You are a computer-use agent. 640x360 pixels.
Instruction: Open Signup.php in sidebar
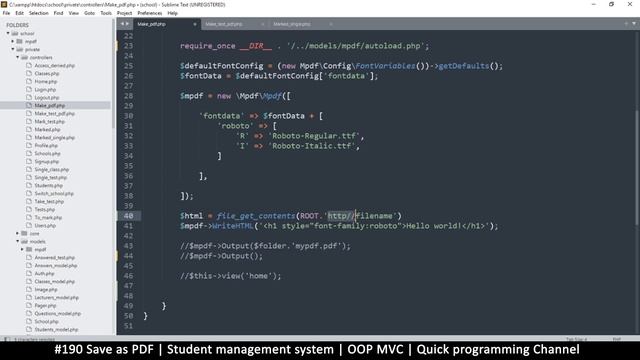(47, 162)
